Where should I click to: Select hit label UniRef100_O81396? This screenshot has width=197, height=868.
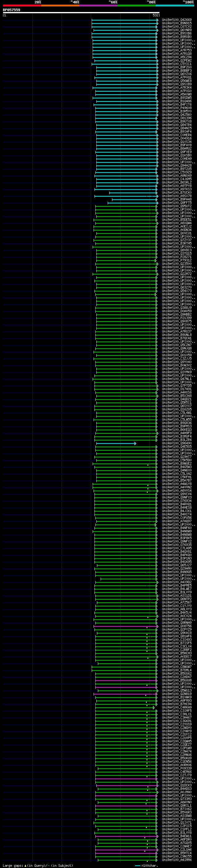[x=176, y=118]
